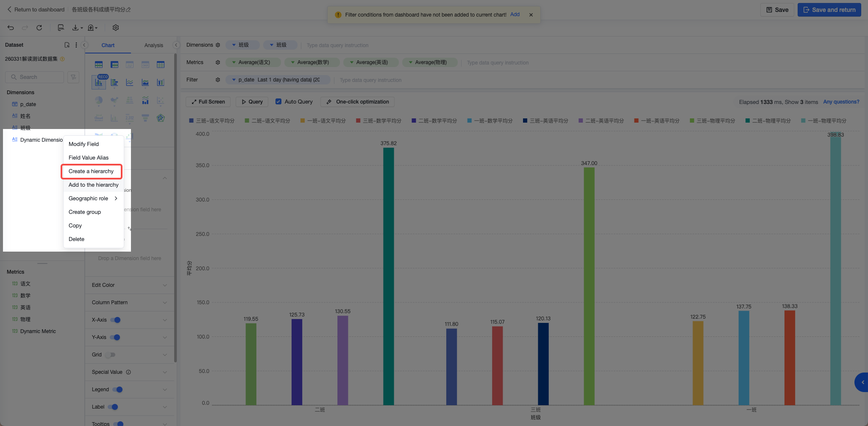Switch to the Analysis tab
Image resolution: width=868 pixels, height=426 pixels.
coord(153,45)
